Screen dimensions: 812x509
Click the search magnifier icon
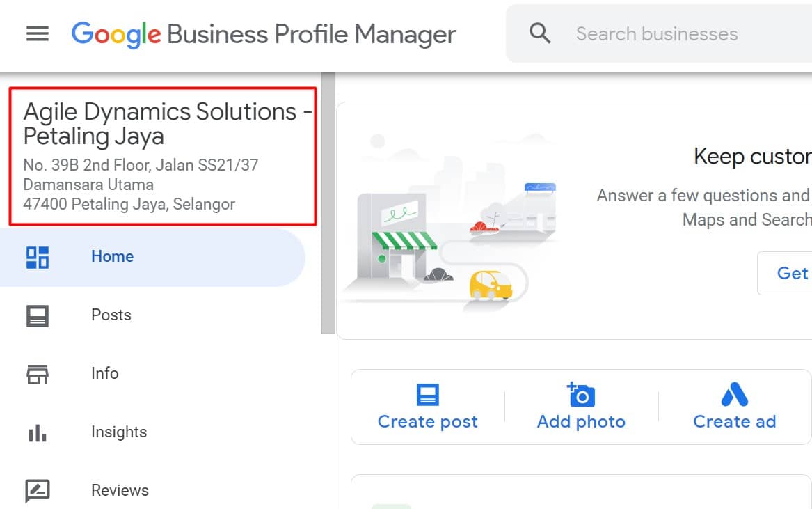[x=540, y=33]
